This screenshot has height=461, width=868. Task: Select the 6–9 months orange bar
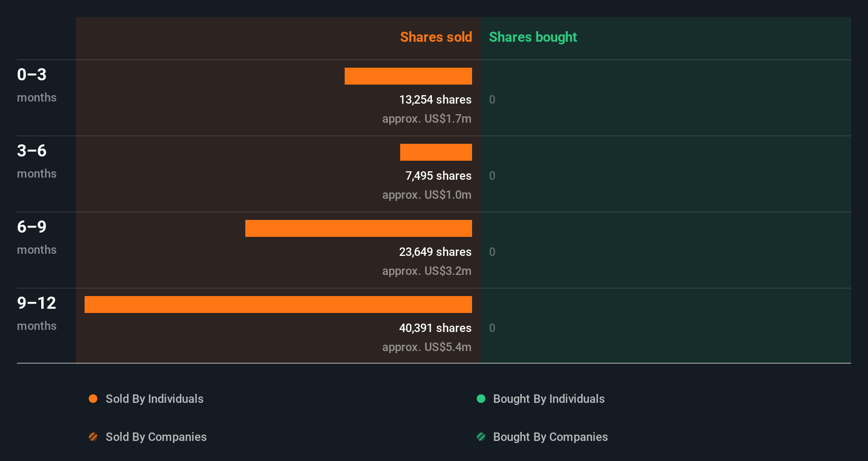358,228
